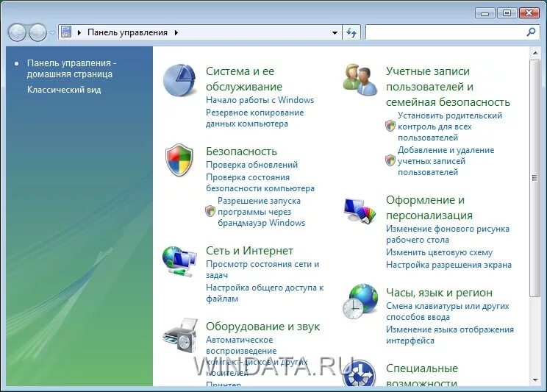Image resolution: width=547 pixels, height=392 pixels.
Task: Expand the address bar history dropdown
Action: tap(335, 33)
